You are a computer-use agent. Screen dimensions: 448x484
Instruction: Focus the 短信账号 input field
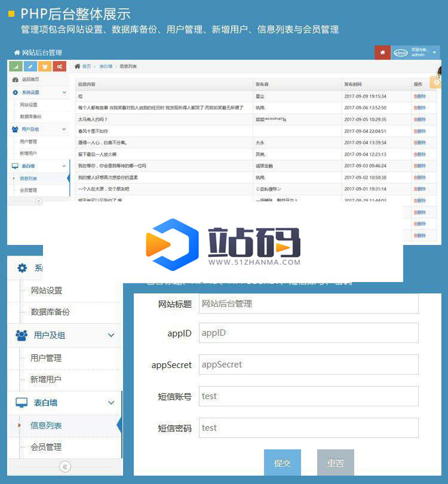point(309,396)
